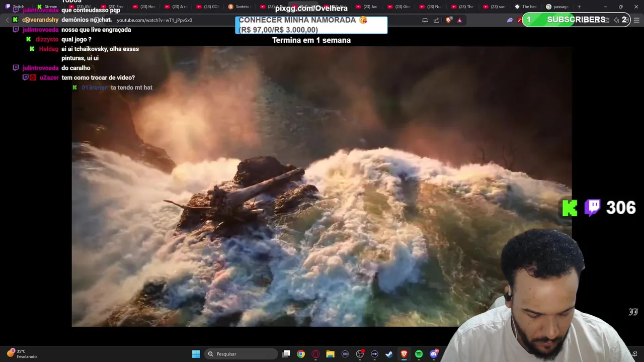The width and height of the screenshot is (644, 362).
Task: Click the picture-in-picture icon in the address bar
Action: click(425, 20)
